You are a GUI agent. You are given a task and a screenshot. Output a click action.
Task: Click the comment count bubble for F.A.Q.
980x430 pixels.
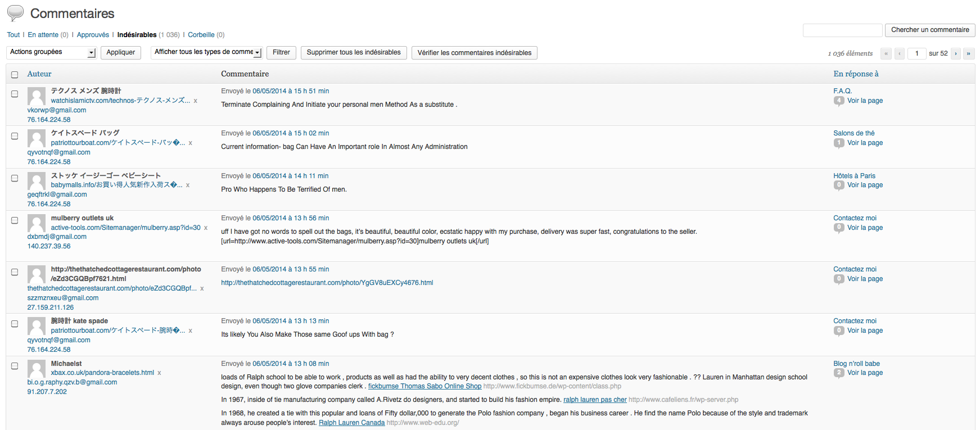pyautogui.click(x=838, y=101)
